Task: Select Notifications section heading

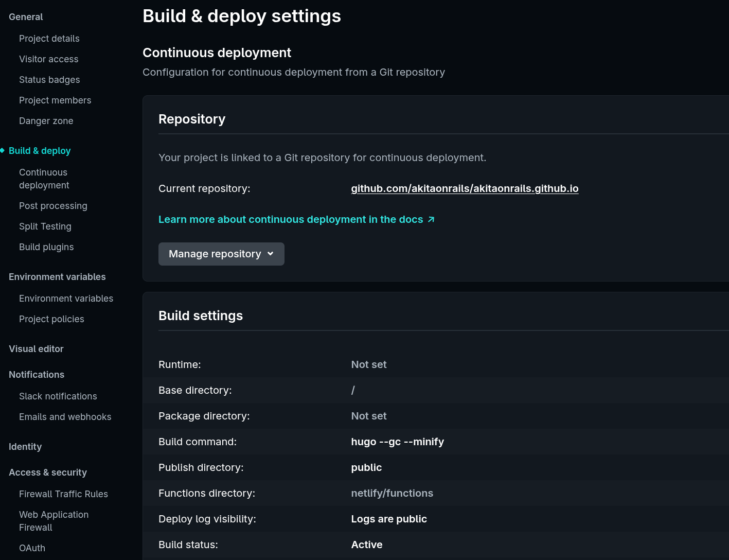Action: point(37,375)
